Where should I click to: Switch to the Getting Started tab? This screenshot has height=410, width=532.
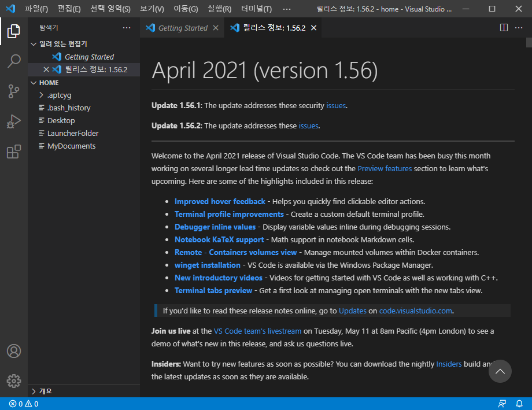[x=182, y=28]
